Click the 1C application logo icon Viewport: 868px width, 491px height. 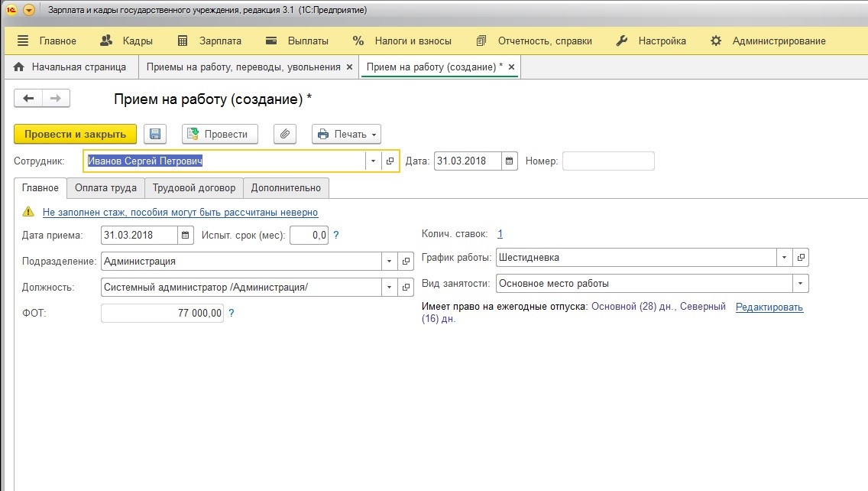11,10
